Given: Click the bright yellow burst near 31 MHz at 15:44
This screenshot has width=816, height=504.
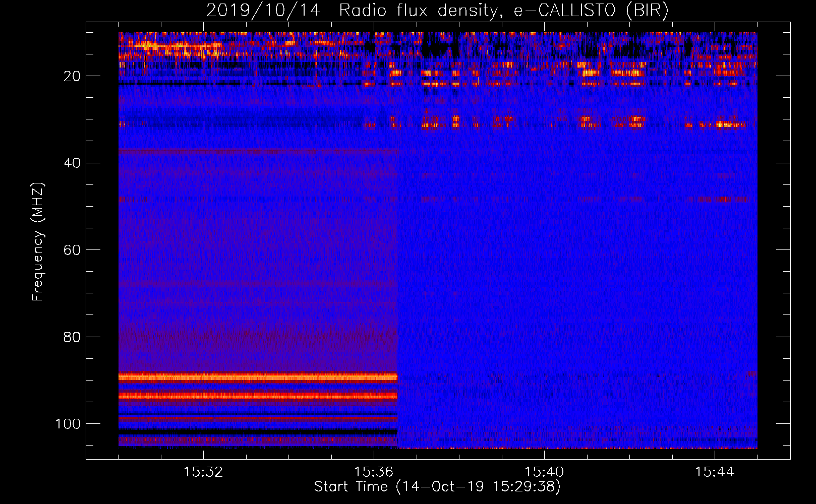Looking at the screenshot, I should point(726,124).
